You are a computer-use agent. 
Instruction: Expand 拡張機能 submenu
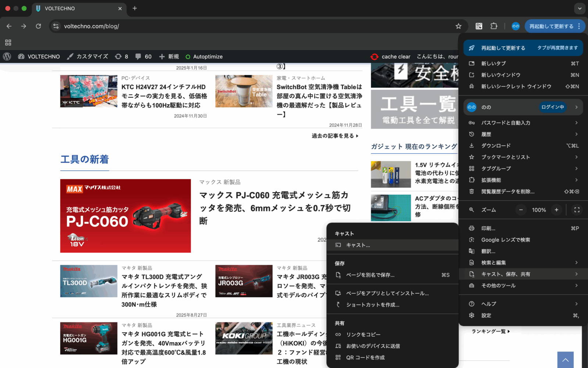(523, 180)
